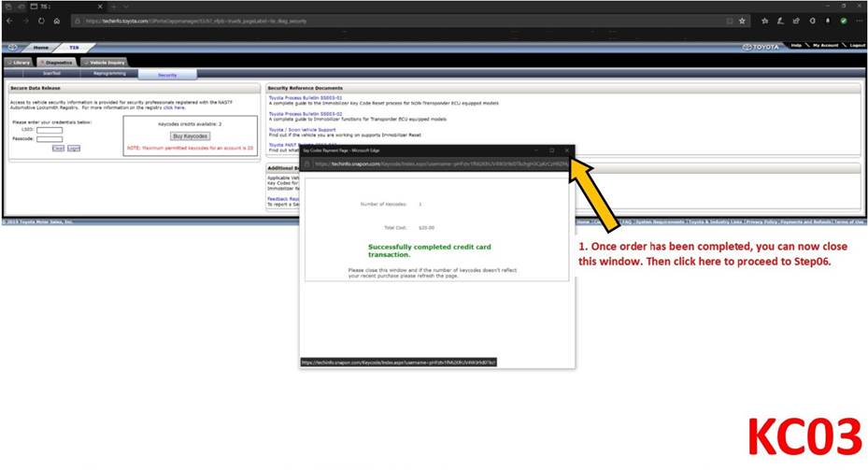
Task: Open the Favorites list icon in toolbar
Action: pyautogui.click(x=764, y=21)
